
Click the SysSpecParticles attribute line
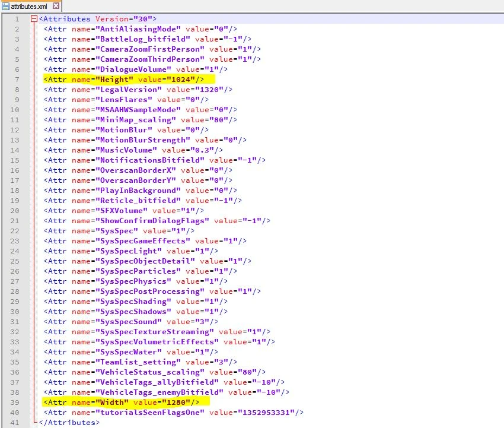pyautogui.click(x=141, y=271)
